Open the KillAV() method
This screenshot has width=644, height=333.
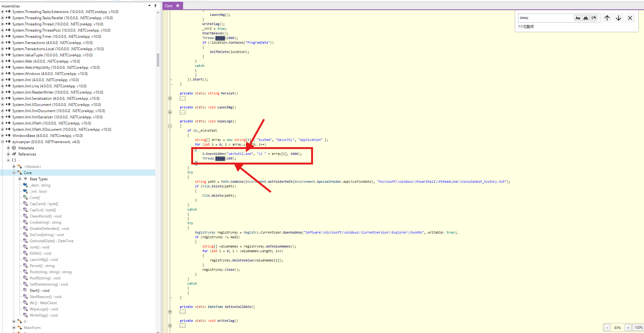[40, 253]
